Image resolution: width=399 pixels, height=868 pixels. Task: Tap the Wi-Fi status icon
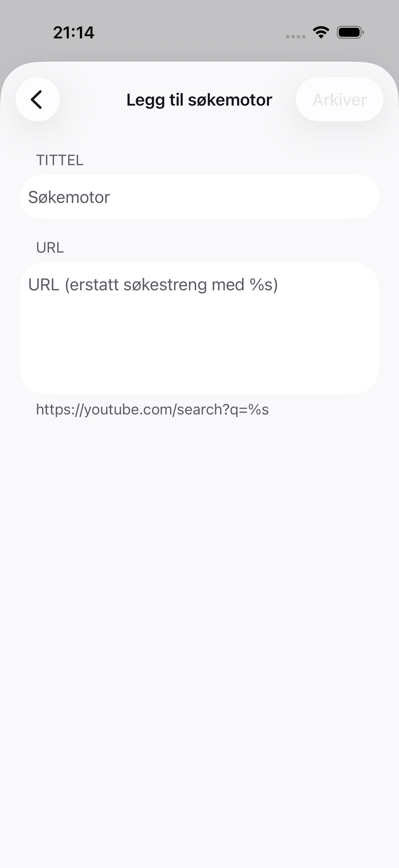(321, 32)
